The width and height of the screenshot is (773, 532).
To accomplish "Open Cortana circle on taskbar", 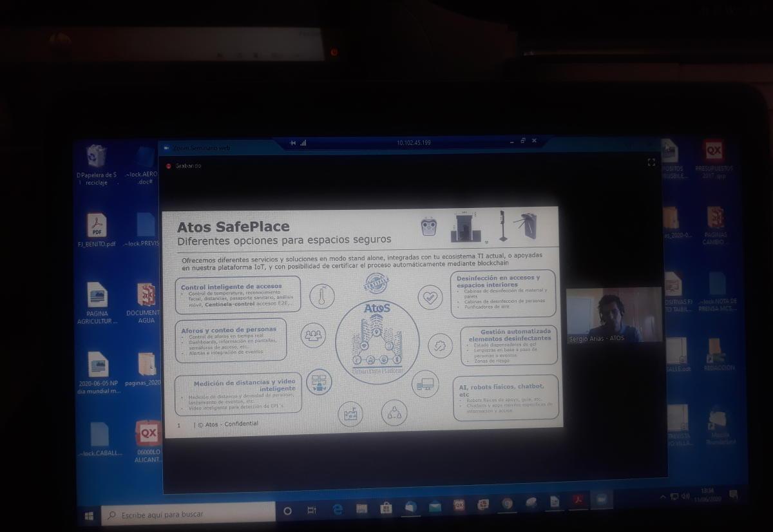I will click(287, 511).
